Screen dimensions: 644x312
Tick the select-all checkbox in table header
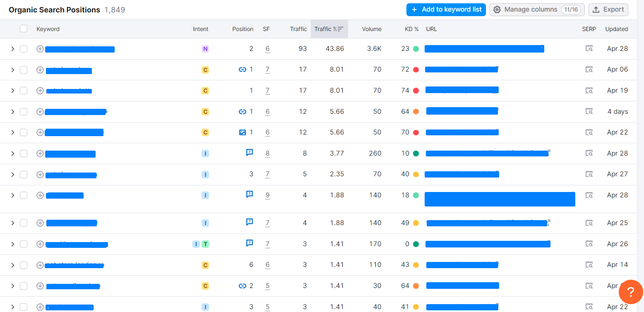click(x=24, y=29)
